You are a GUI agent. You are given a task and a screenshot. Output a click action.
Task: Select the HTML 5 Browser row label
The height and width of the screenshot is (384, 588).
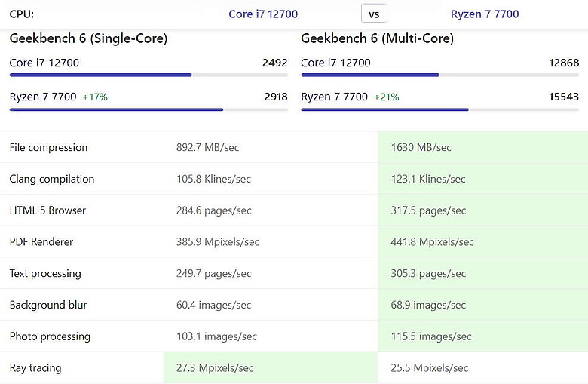47,210
